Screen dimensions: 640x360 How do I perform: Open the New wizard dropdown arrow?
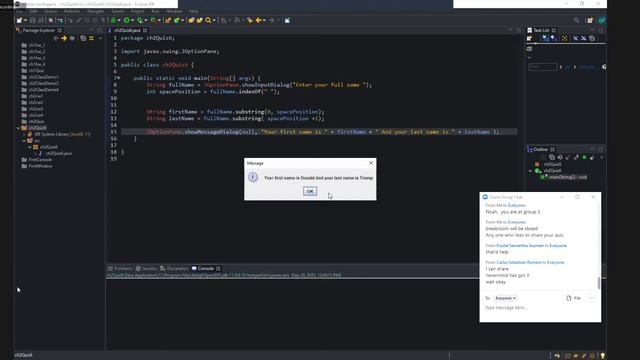click(x=25, y=20)
